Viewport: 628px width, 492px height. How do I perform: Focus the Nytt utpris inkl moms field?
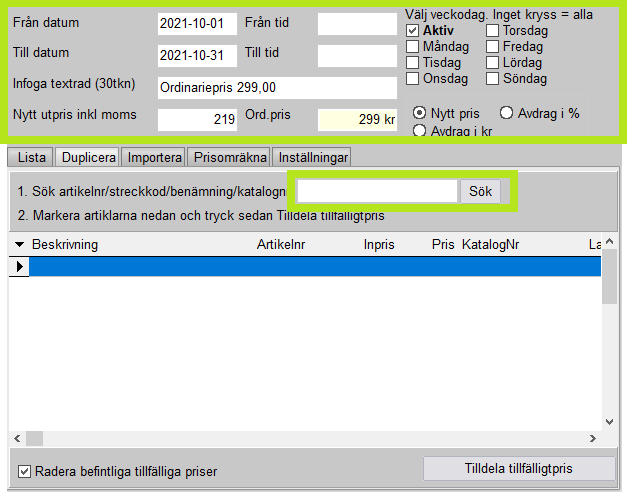(197, 119)
